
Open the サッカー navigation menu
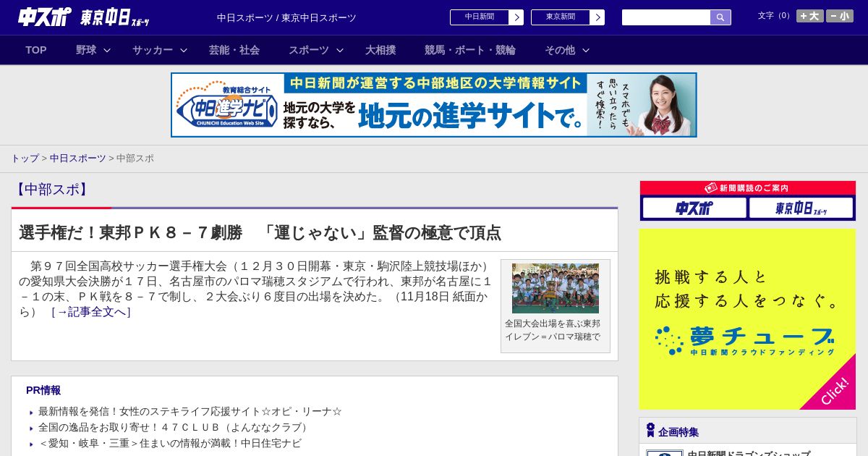[153, 50]
